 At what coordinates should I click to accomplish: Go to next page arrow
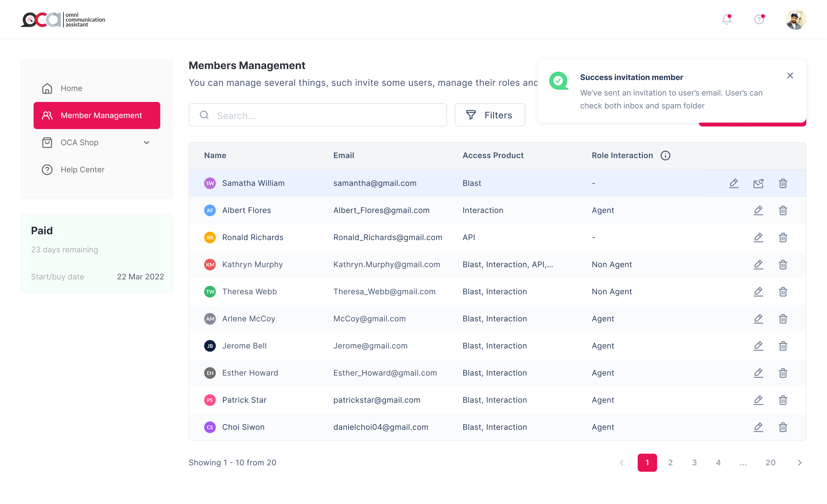800,463
